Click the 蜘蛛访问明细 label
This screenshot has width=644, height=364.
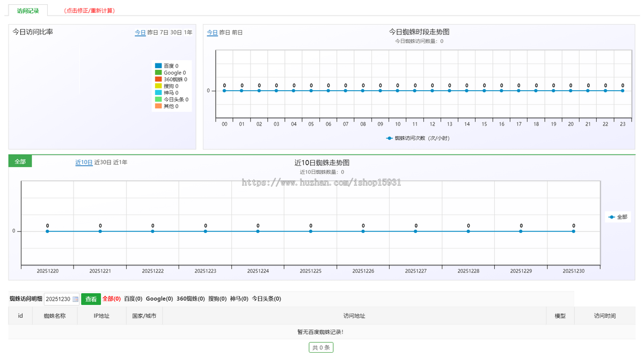point(26,299)
